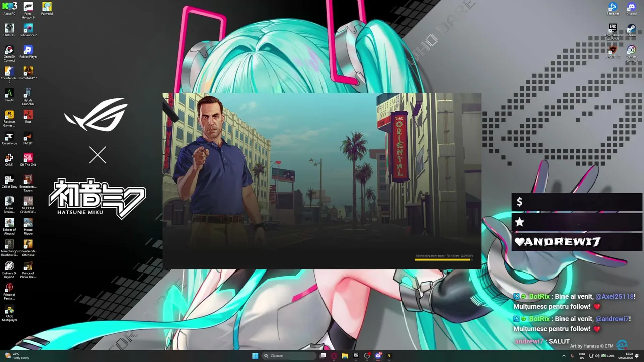This screenshot has width=644, height=362.
Task: Click the taskbar Căutare search box
Action: point(288,356)
